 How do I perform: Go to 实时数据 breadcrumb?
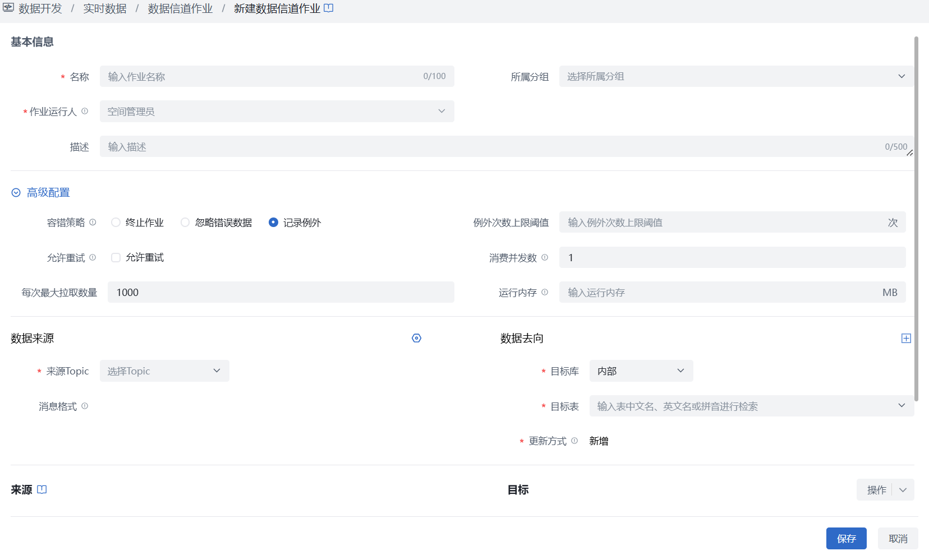[x=105, y=8]
